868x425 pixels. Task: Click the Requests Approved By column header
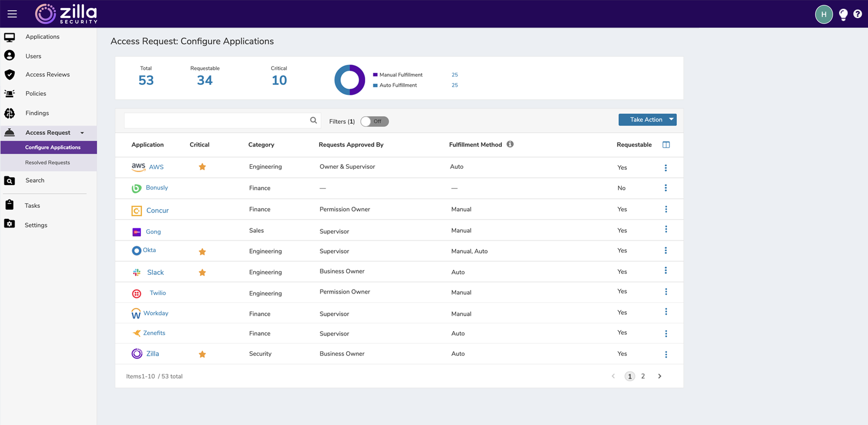click(x=351, y=145)
